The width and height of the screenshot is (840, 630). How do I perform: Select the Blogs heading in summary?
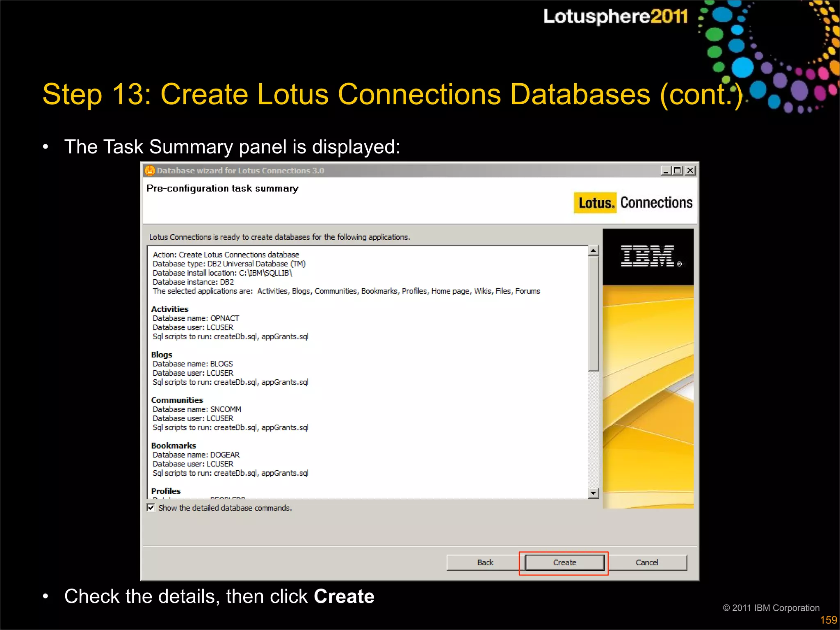[x=162, y=355]
